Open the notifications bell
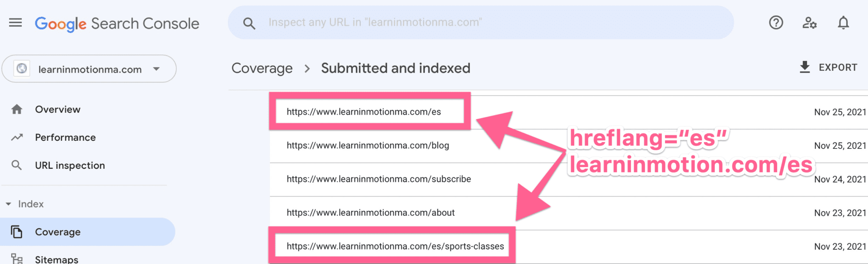The height and width of the screenshot is (264, 868). pyautogui.click(x=843, y=23)
